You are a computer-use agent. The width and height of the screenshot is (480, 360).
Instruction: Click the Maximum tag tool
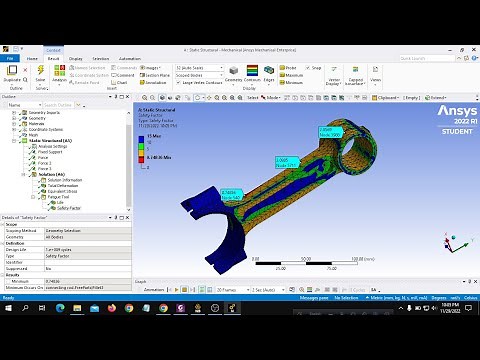pos(291,75)
